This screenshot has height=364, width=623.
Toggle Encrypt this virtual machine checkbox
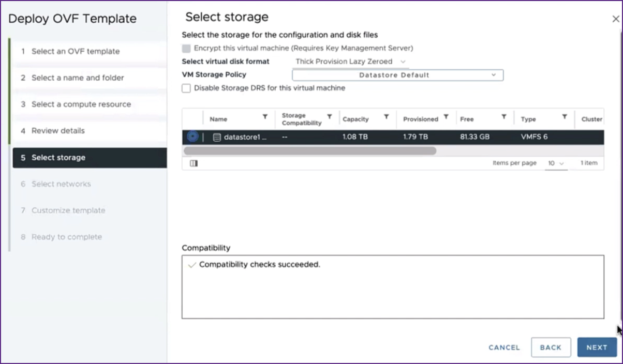(186, 49)
